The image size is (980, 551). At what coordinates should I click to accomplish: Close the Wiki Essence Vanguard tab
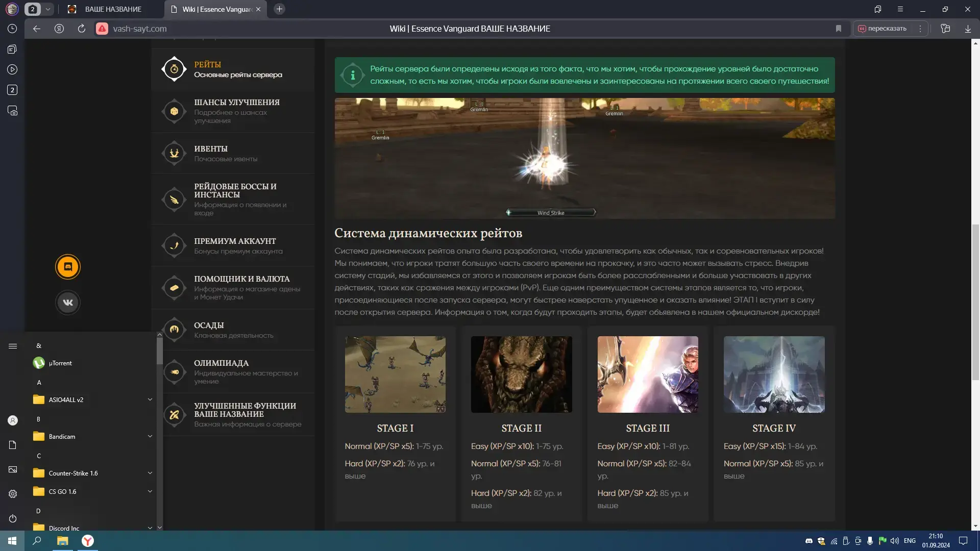(x=258, y=9)
